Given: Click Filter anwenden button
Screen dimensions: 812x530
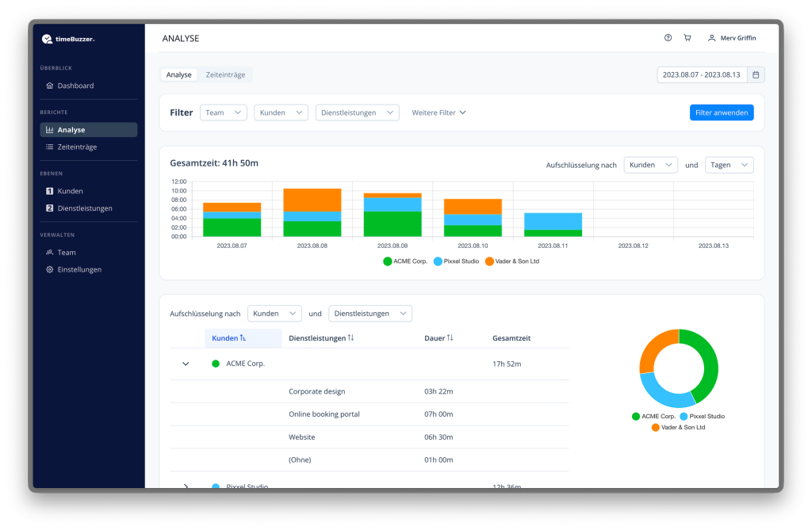Looking at the screenshot, I should pos(722,112).
